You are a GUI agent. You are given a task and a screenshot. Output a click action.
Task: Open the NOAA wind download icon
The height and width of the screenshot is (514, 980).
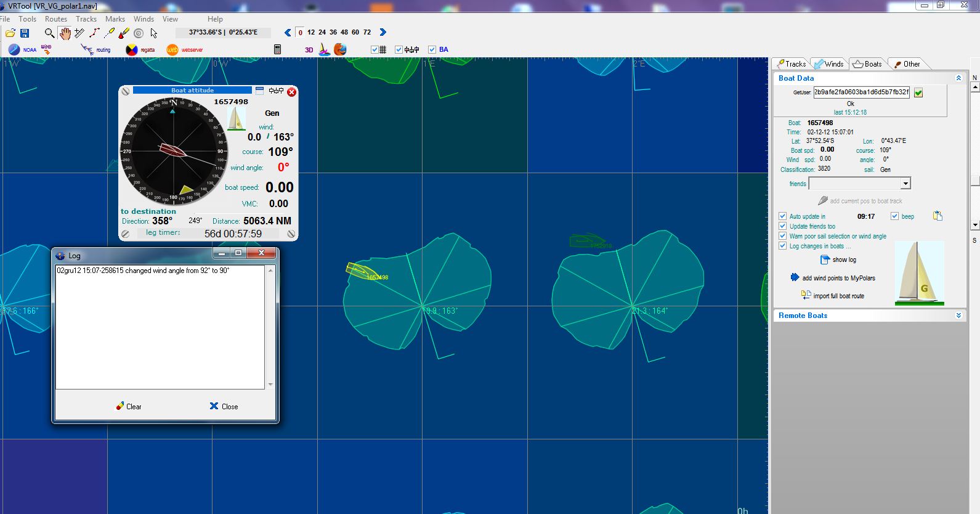(x=14, y=49)
